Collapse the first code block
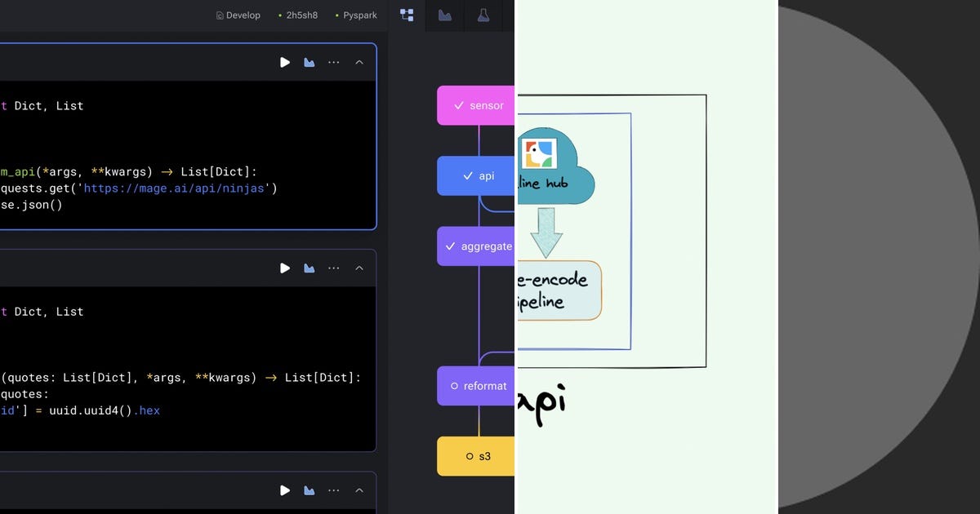This screenshot has height=514, width=980. tap(359, 62)
